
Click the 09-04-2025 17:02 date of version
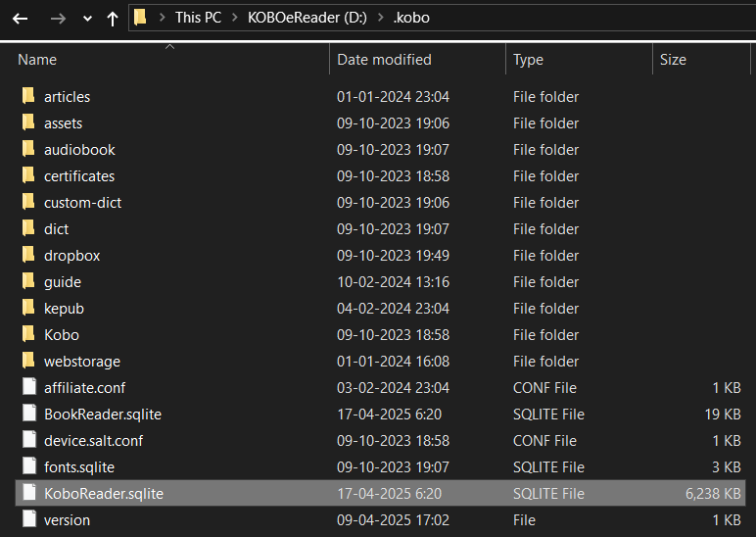click(393, 520)
